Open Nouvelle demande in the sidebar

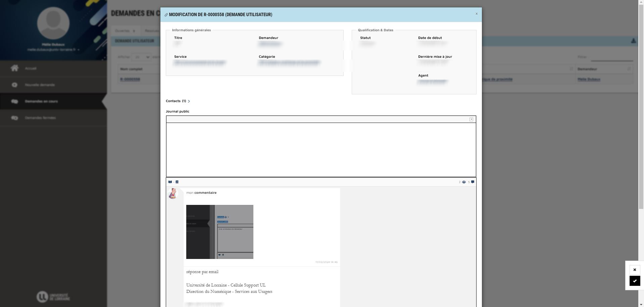pos(40,85)
